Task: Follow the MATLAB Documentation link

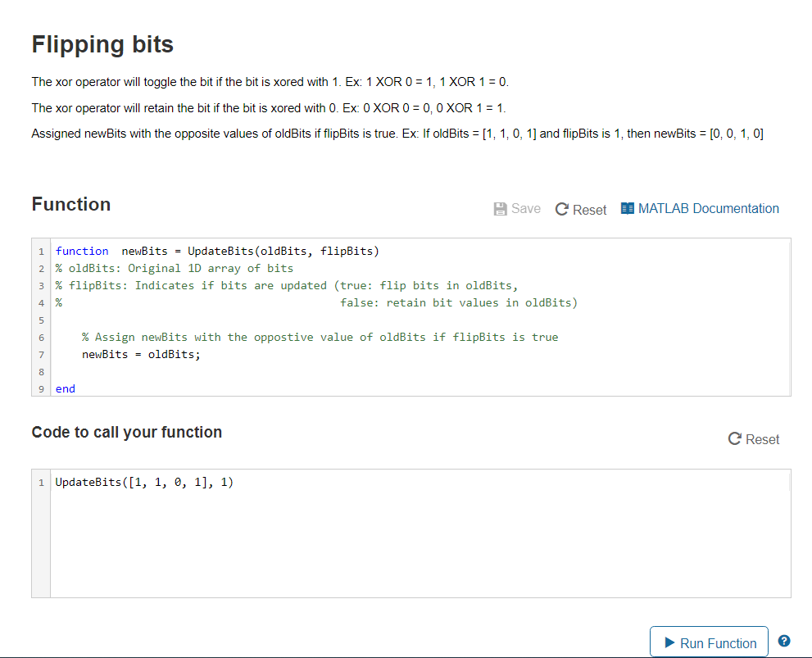Action: [709, 208]
